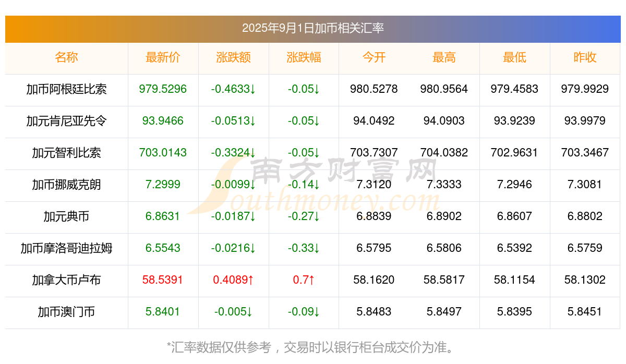Image resolution: width=626 pixels, height=364 pixels.
Task: Click highest price 94.0903
Action: coord(444,121)
